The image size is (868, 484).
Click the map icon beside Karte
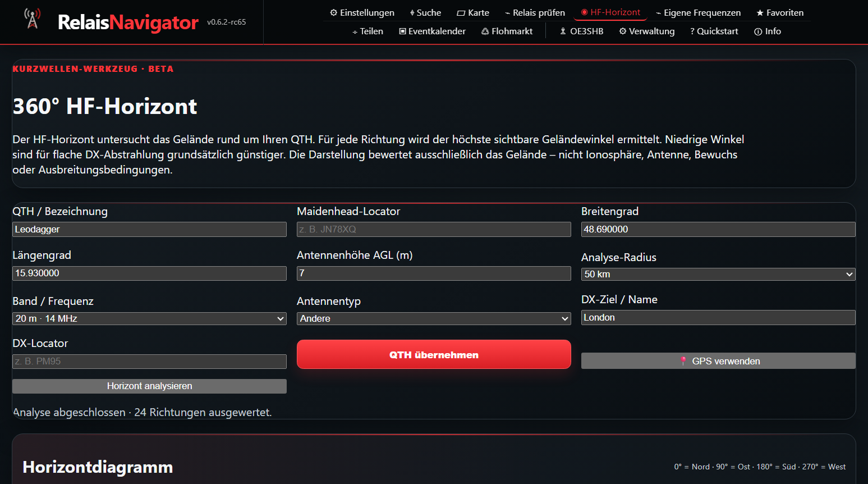tap(461, 13)
